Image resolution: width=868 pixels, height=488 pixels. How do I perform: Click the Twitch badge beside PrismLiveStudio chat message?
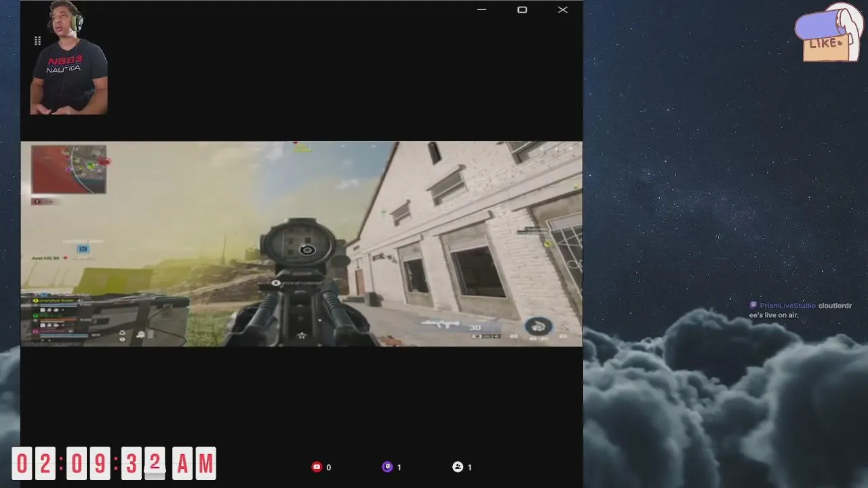click(753, 306)
